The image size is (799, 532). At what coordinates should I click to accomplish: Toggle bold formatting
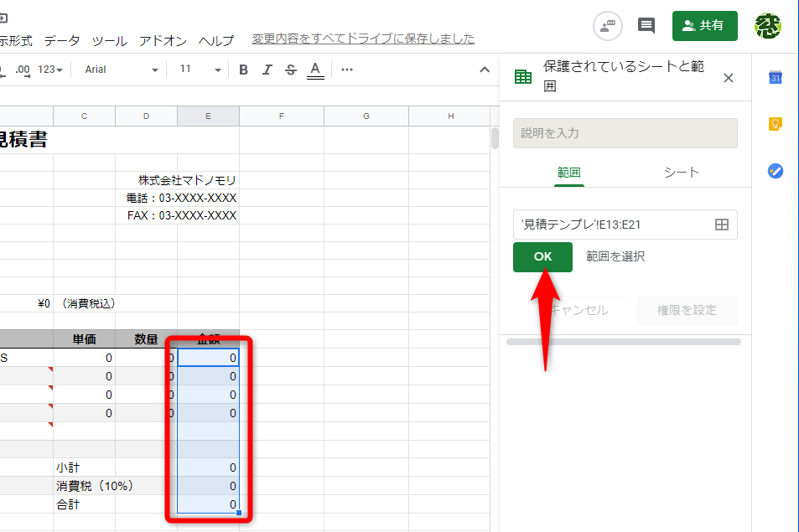243,70
